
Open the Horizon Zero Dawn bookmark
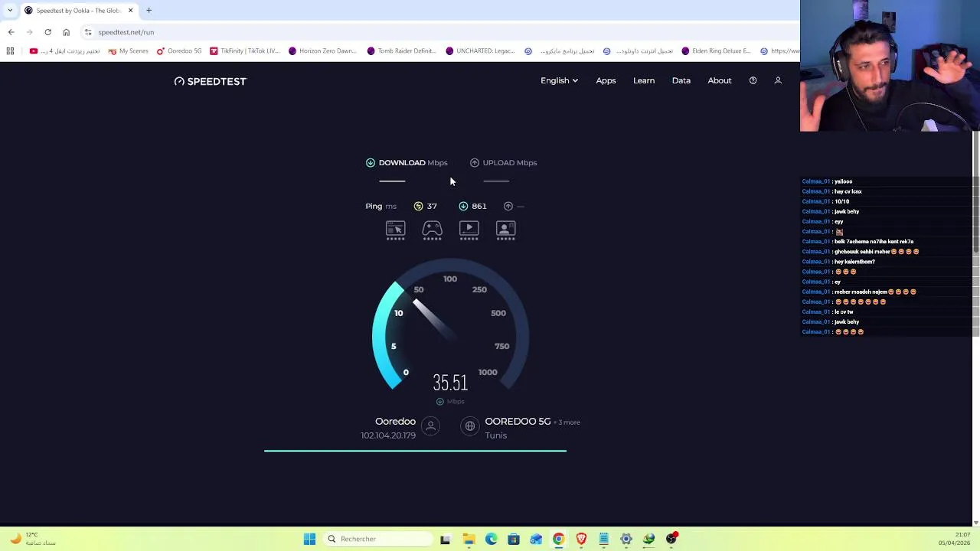323,51
